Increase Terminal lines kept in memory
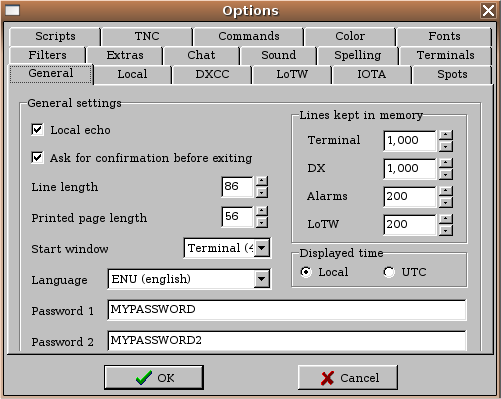Image resolution: width=501 pixels, height=399 pixels. pyautogui.click(x=446, y=135)
